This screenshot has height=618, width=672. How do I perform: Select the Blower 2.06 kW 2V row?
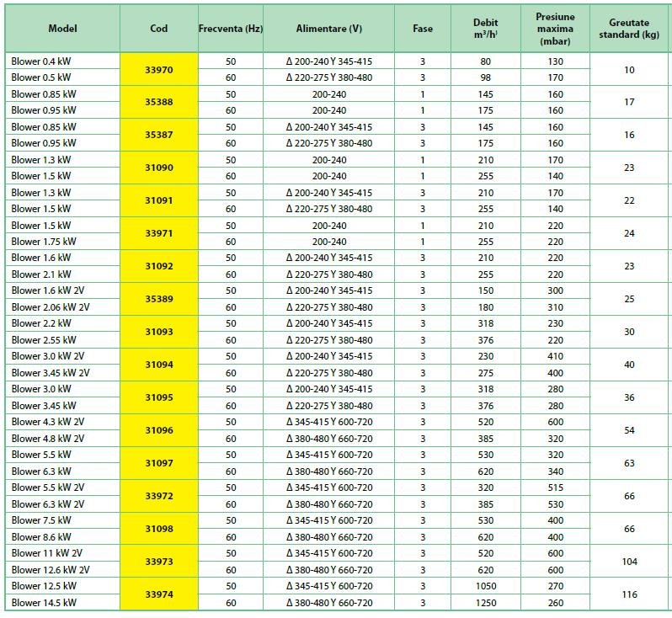pos(51,307)
